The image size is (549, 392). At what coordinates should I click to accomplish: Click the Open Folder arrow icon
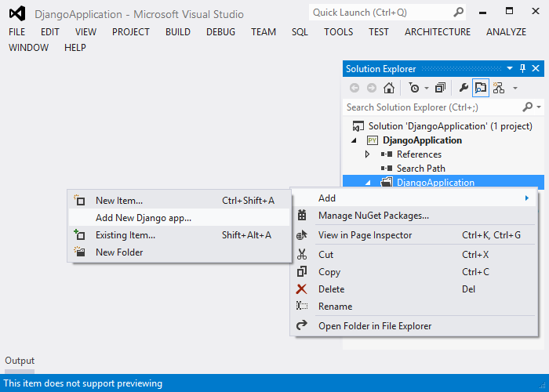(302, 325)
